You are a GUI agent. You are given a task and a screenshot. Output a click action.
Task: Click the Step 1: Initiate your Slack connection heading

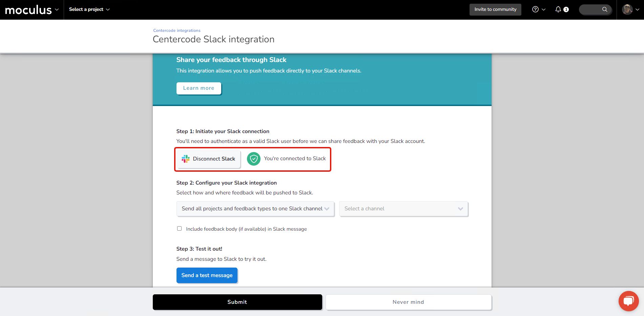pyautogui.click(x=223, y=131)
